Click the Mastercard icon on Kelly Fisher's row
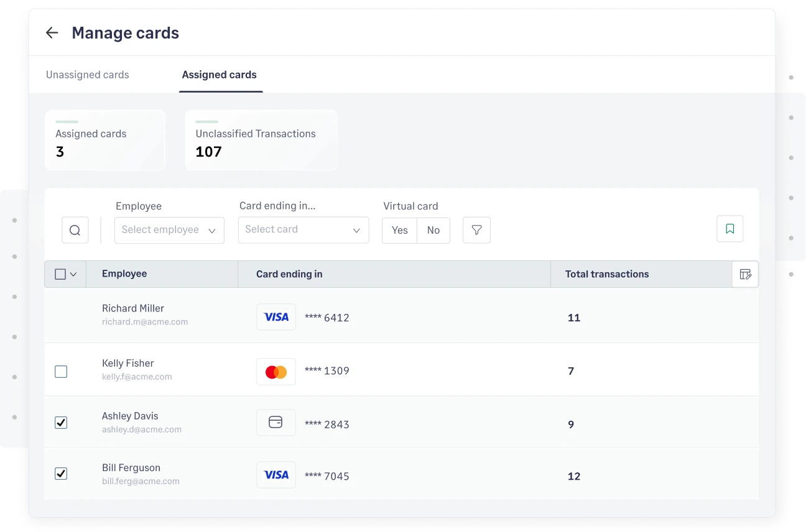806x532 pixels. pyautogui.click(x=276, y=371)
